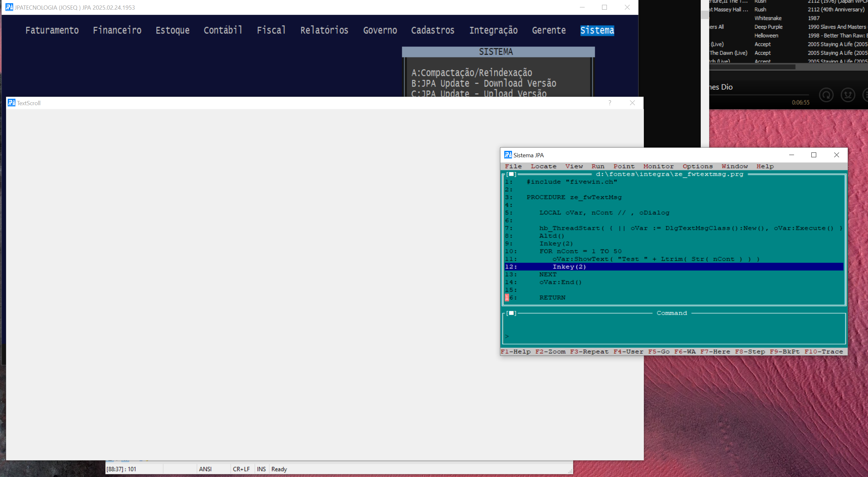Screen dimensions: 868x477
Task: Expand the Relatórios menu
Action: 324,30
